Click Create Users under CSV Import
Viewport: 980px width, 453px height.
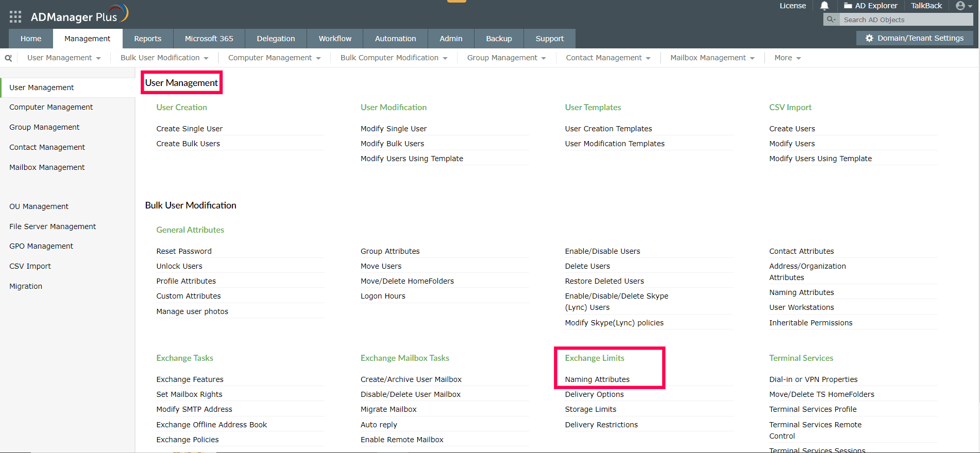792,129
